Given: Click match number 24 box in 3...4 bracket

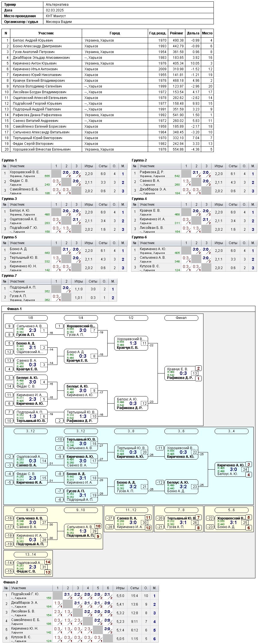Looking at the screenshot, I should [245, 470].
